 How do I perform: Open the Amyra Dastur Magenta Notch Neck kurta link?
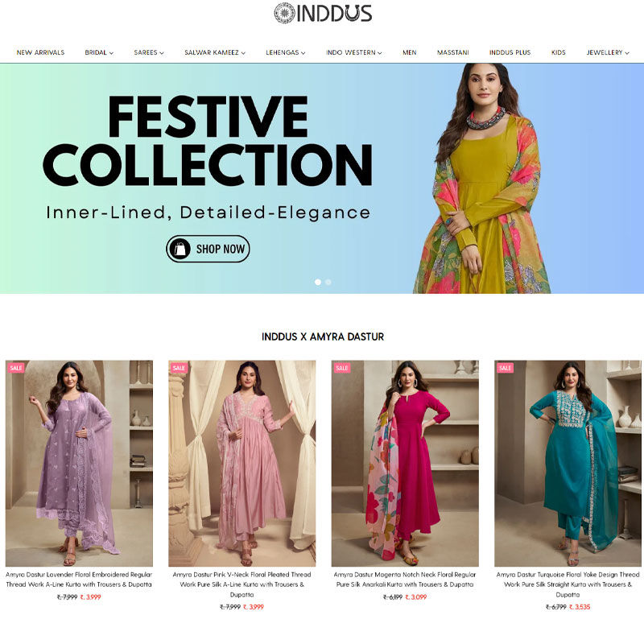point(405,579)
